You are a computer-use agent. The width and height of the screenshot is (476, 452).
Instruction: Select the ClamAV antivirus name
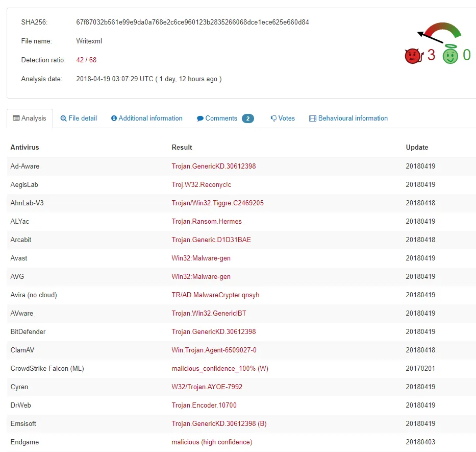pos(22,350)
